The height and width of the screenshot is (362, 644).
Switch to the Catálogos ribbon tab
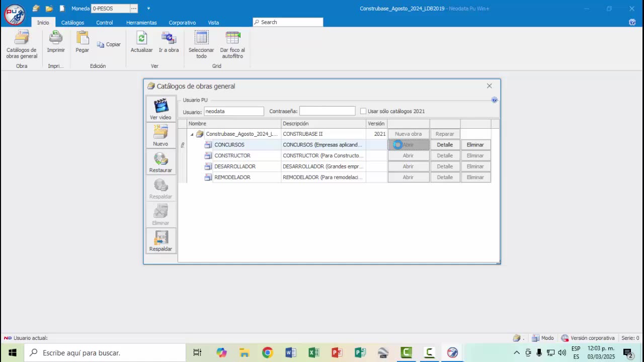[x=73, y=23]
